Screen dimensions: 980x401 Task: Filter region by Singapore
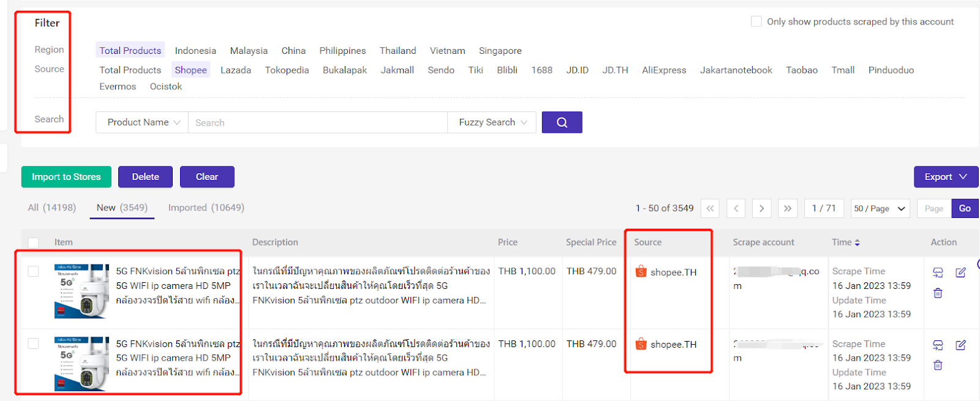tap(500, 51)
